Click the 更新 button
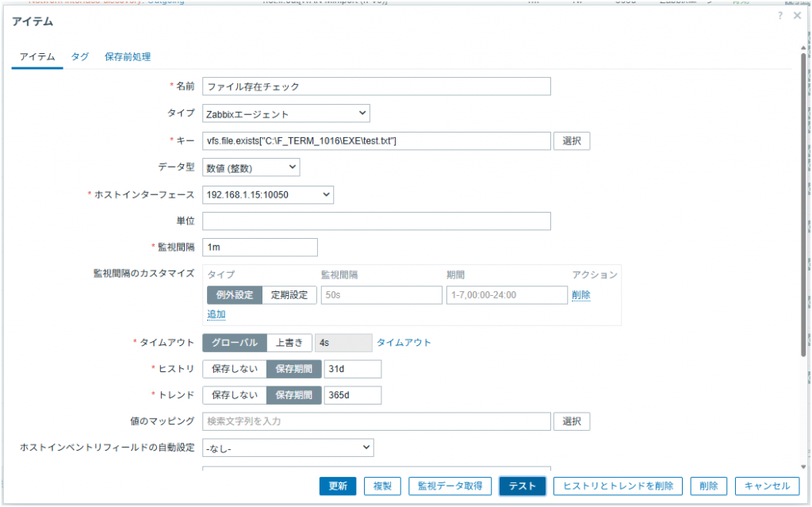 [338, 486]
